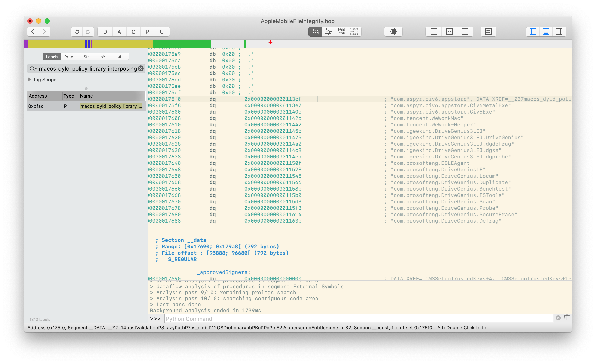This screenshot has width=596, height=364.
Task: Mark selection as Code with C button
Action: click(133, 32)
